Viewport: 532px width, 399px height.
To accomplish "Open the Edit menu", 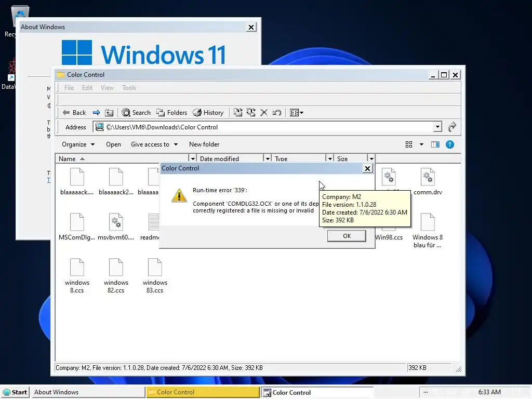I will (87, 88).
